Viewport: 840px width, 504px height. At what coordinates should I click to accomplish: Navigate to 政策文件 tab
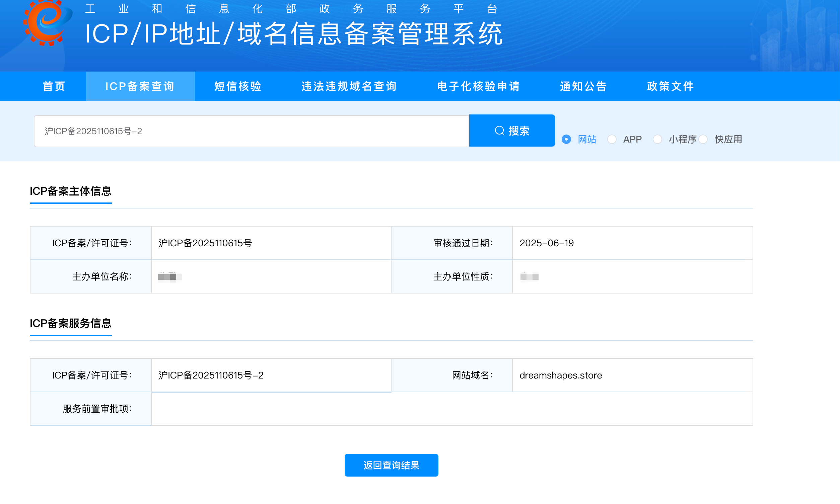(671, 86)
